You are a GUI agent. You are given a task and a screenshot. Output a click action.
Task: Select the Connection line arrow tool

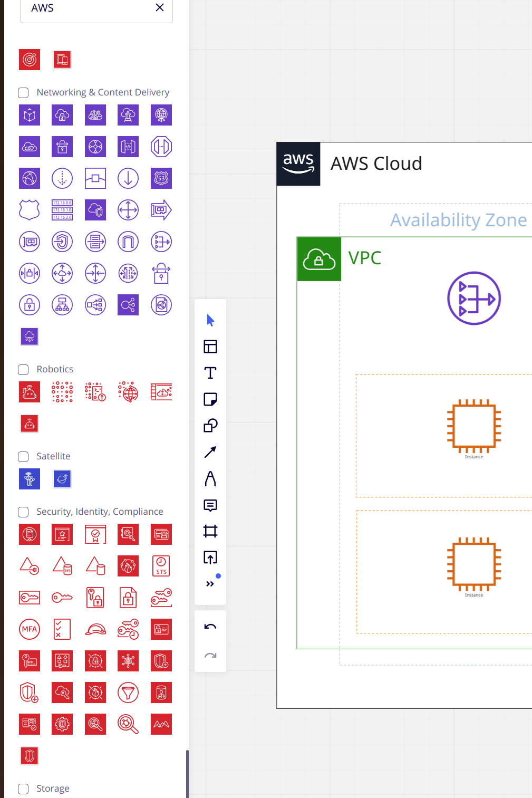(x=210, y=452)
